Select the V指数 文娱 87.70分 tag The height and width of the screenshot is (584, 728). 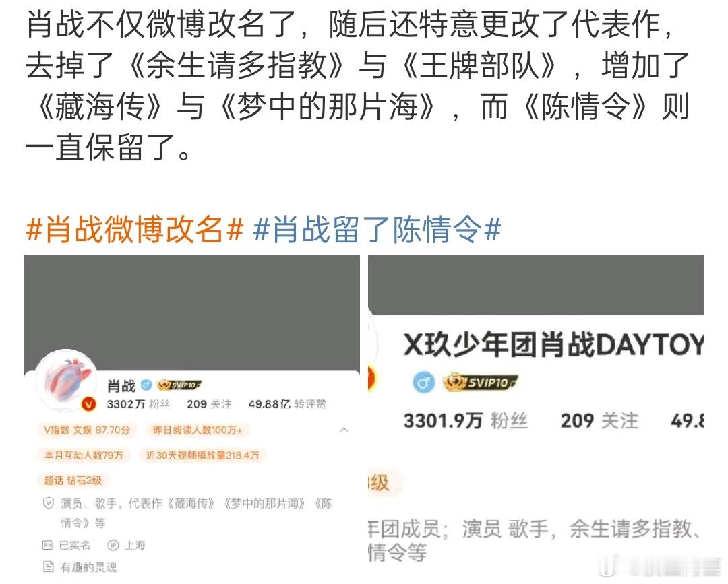87,430
